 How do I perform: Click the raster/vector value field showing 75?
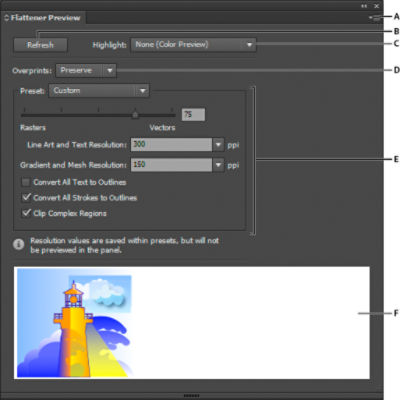coord(193,115)
